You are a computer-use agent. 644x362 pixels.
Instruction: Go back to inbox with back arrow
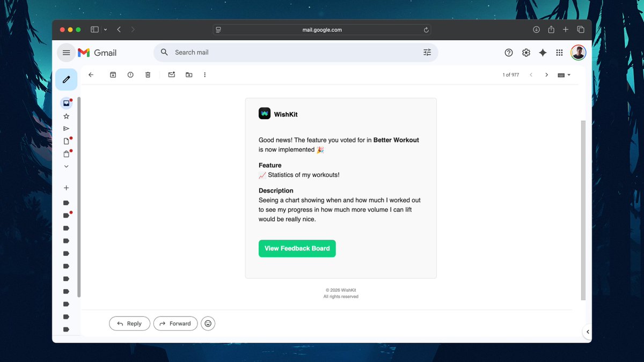click(91, 75)
